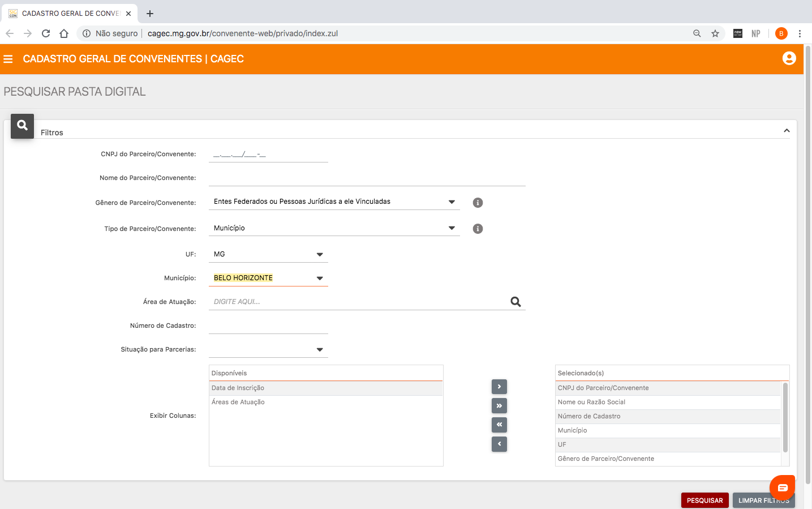Click the info icon beside Gênero dropdown
This screenshot has width=812, height=509.
pyautogui.click(x=478, y=203)
